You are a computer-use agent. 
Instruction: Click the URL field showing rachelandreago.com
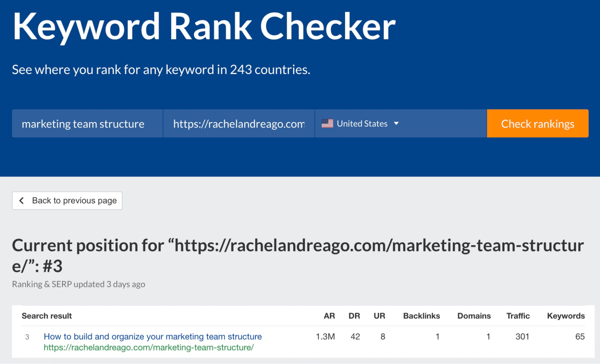239,123
